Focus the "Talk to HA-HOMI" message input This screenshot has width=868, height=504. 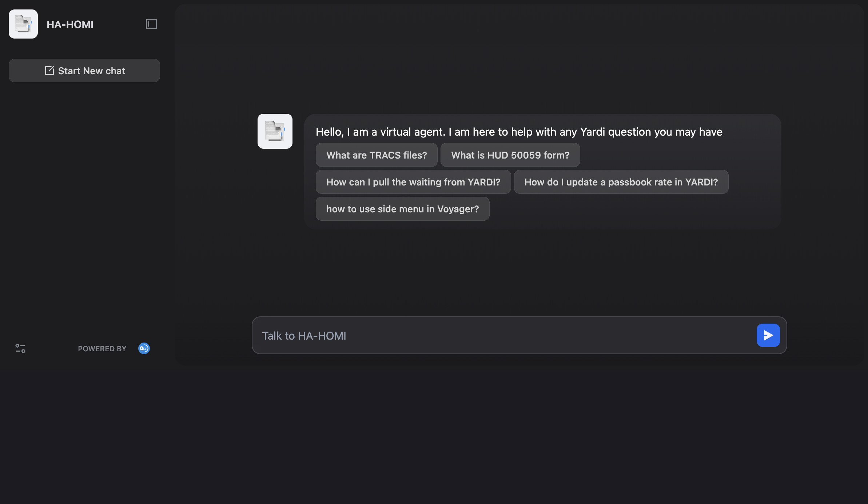(x=502, y=336)
